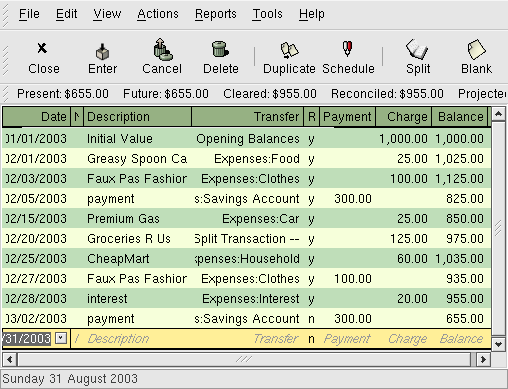This screenshot has height=389, width=508.
Task: Click the 125.00 charge amount
Action: [x=409, y=239]
